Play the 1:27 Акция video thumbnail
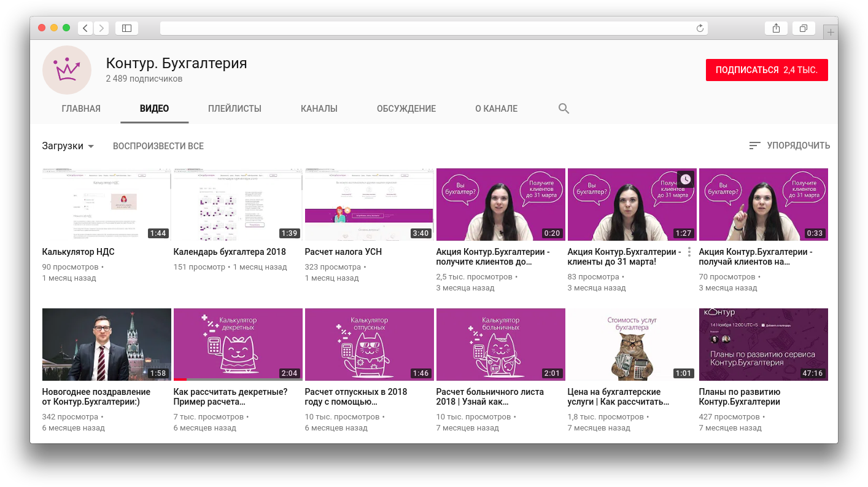 tap(632, 205)
